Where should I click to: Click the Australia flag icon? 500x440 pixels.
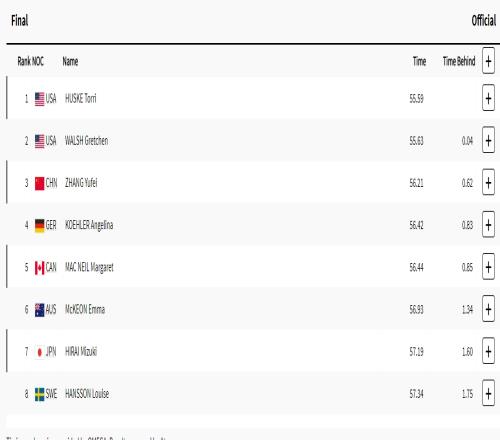tap(39, 310)
